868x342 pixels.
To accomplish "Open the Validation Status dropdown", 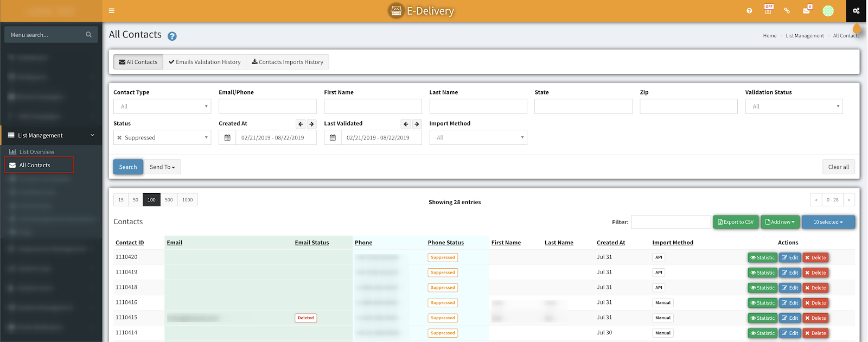I will [794, 106].
